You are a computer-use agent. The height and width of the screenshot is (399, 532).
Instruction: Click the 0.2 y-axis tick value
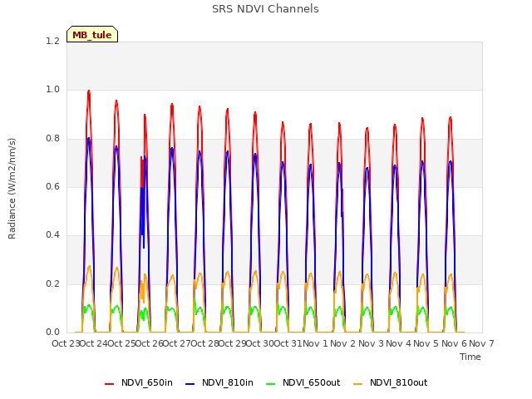click(52, 283)
